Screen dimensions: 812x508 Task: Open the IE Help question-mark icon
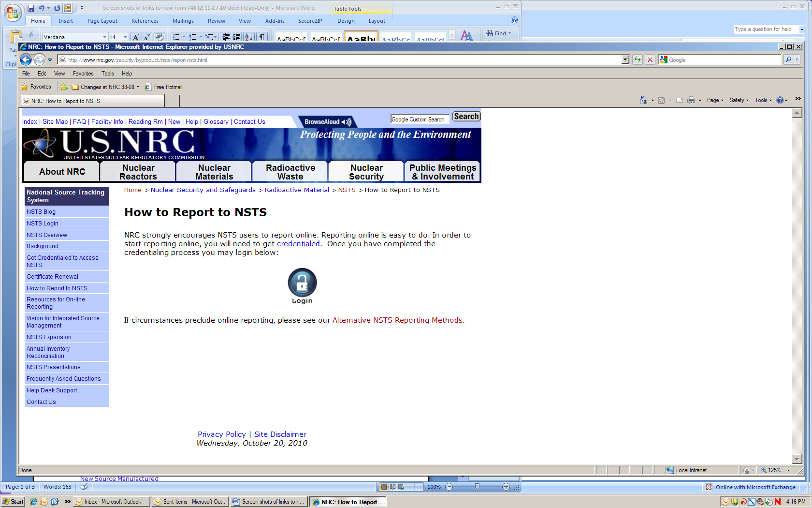780,100
